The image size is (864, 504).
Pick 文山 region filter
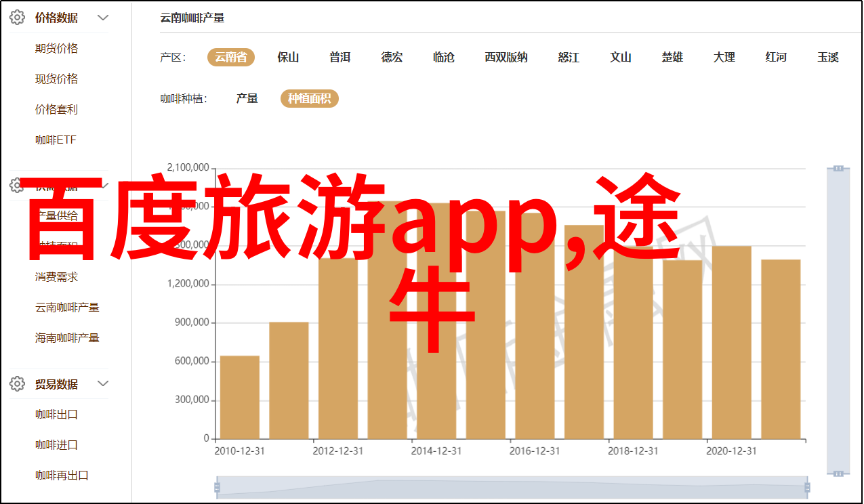(621, 58)
